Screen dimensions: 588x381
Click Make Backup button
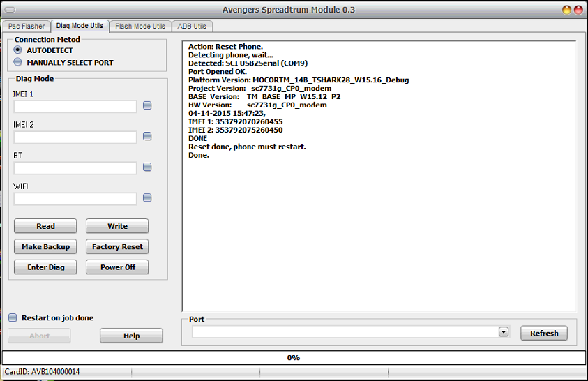click(x=45, y=247)
